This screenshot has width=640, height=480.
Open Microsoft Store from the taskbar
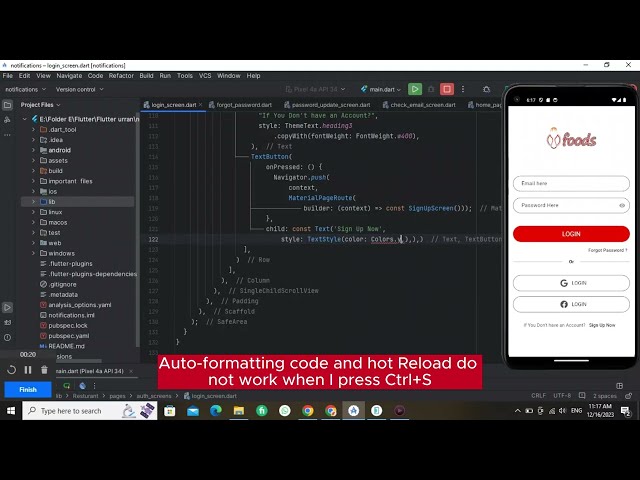(169, 411)
